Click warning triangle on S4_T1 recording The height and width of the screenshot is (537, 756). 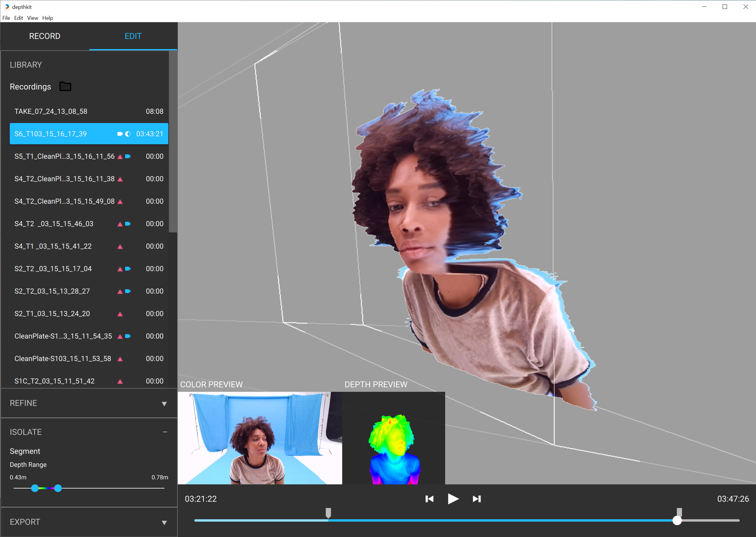tap(120, 247)
